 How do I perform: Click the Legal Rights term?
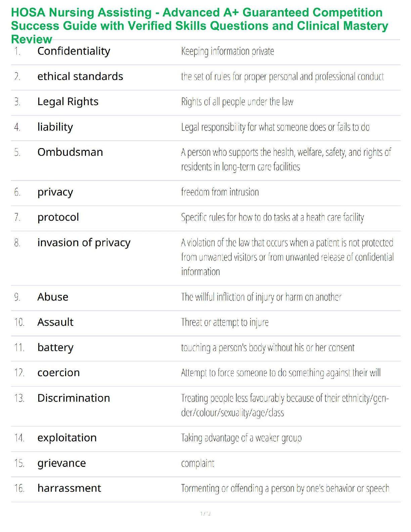[68, 102]
